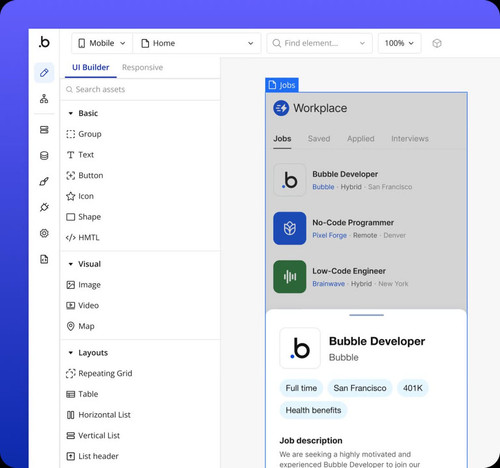Open the Mobile device dropdown
This screenshot has width=500, height=468.
pyautogui.click(x=102, y=43)
